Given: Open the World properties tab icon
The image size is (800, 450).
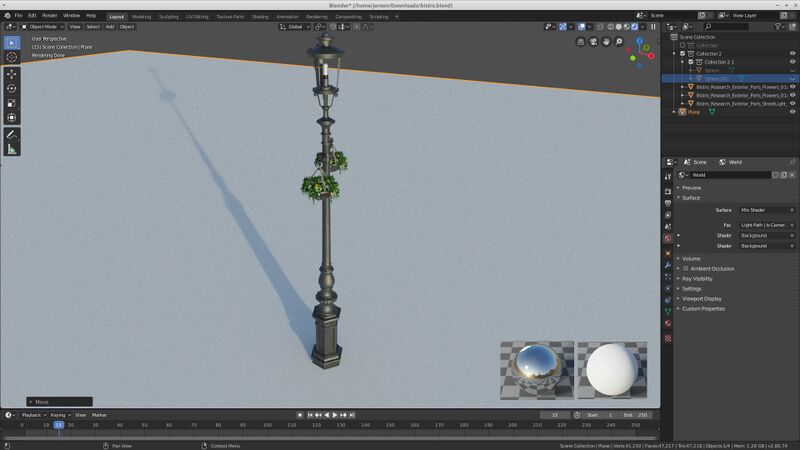Looking at the screenshot, I should 668,238.
